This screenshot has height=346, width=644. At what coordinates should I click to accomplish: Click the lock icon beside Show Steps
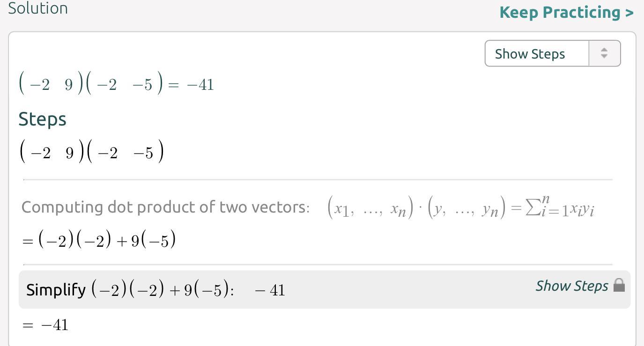click(x=619, y=285)
